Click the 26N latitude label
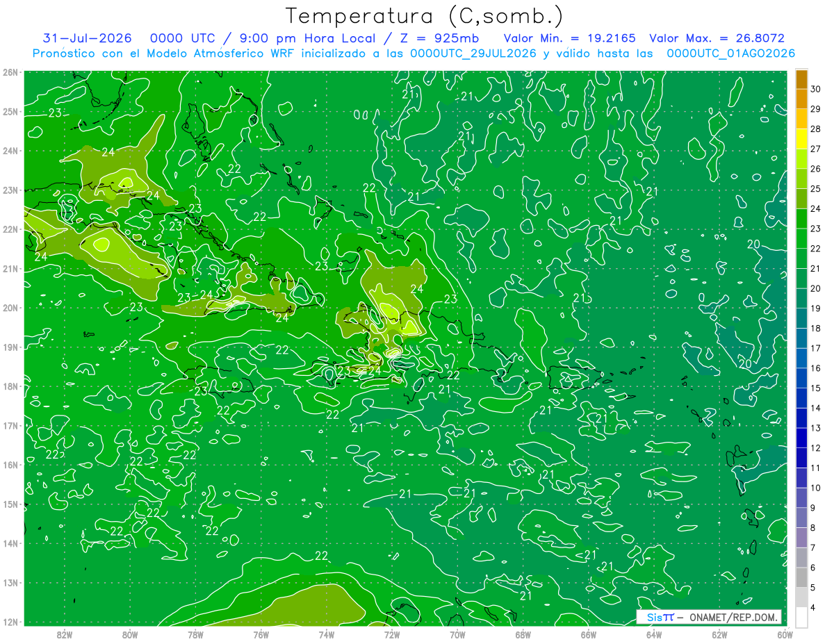 click(x=10, y=72)
